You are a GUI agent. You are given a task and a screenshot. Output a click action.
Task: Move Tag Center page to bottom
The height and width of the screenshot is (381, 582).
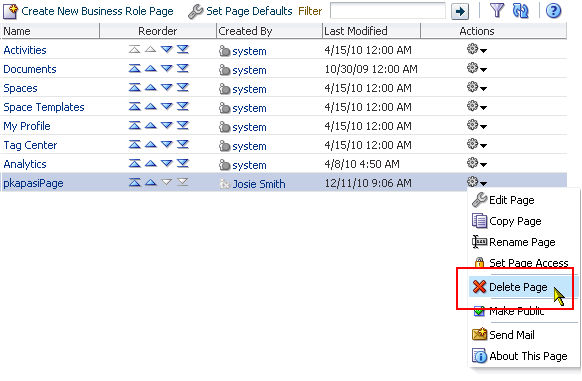tap(183, 144)
